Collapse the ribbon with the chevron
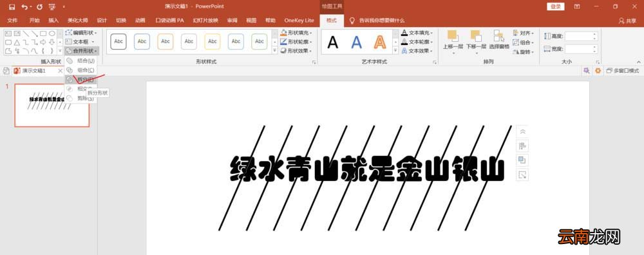 point(639,62)
